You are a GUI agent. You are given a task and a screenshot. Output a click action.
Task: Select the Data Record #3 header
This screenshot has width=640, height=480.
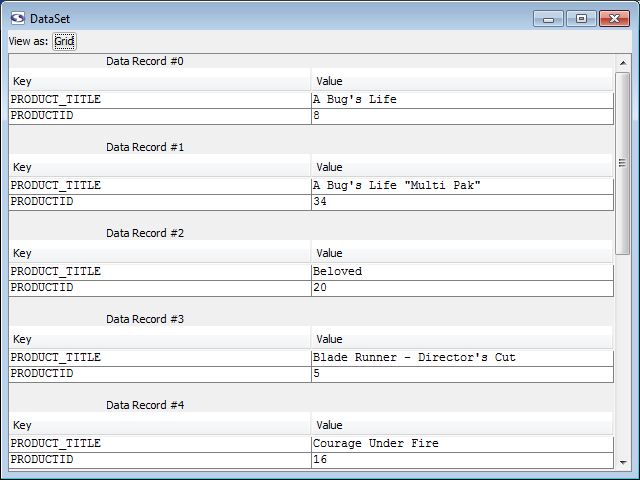pos(145,319)
